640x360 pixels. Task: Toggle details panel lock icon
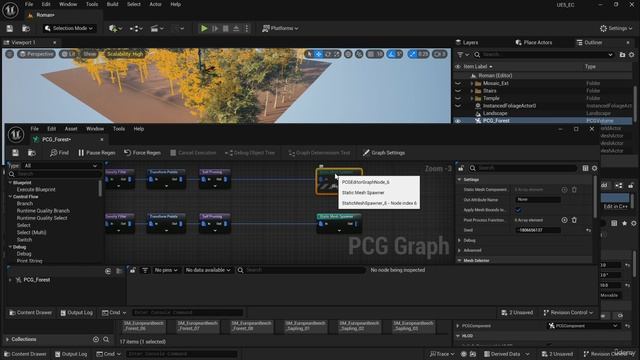point(461,168)
